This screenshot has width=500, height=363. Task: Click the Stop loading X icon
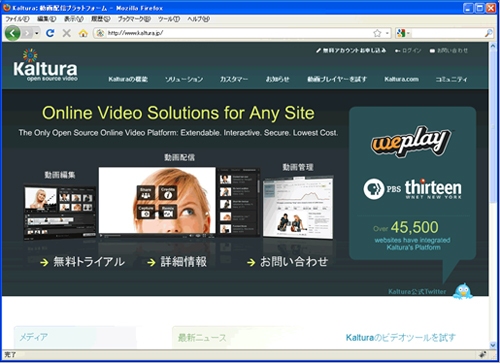67,33
